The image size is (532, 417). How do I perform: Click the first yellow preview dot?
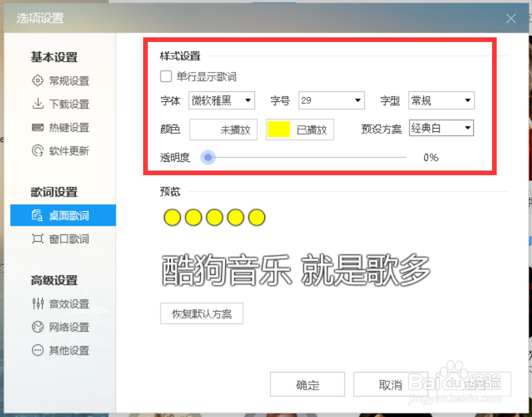tap(172, 217)
